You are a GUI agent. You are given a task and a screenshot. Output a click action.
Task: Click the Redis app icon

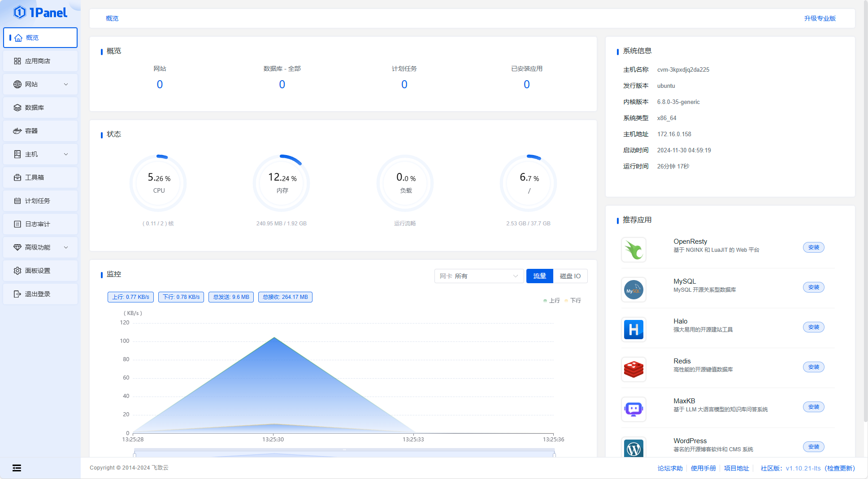tap(634, 369)
